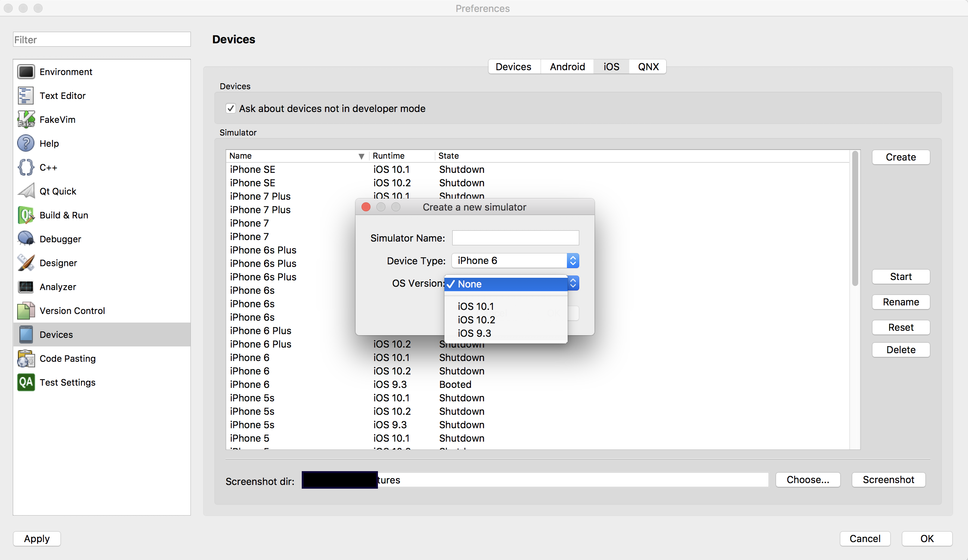Image resolution: width=968 pixels, height=560 pixels.
Task: Choose iOS 10.2 from OS Version list
Action: coord(476,320)
